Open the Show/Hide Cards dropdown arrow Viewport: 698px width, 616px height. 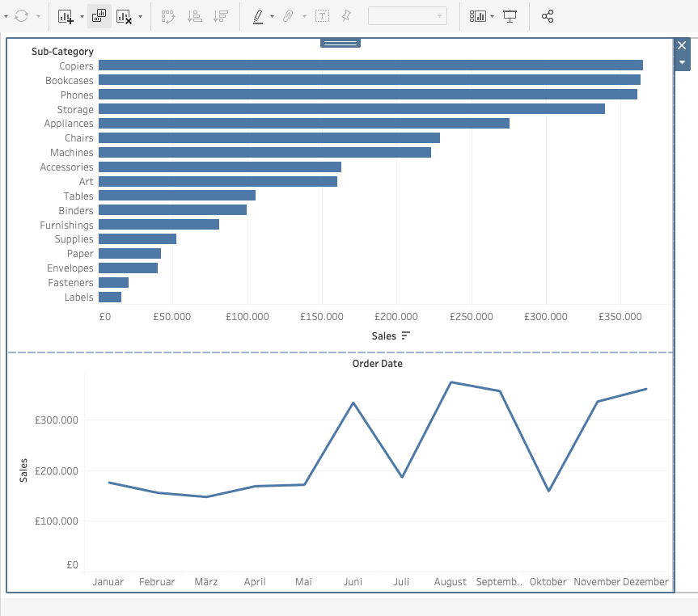492,17
